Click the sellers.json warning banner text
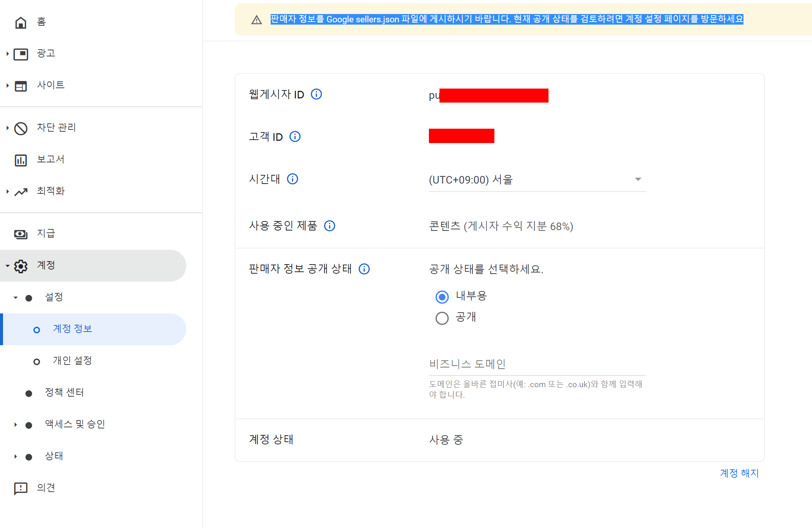Image resolution: width=812 pixels, height=528 pixels. (x=507, y=19)
